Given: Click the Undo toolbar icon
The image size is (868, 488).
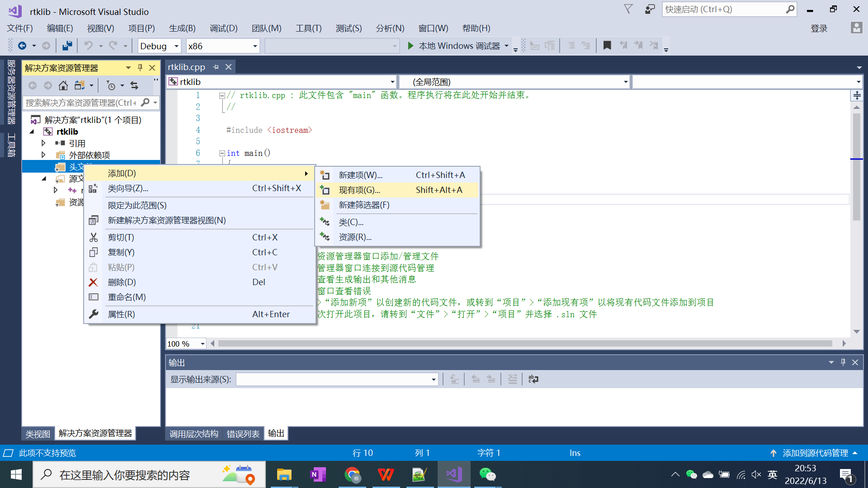Looking at the screenshot, I should (89, 46).
